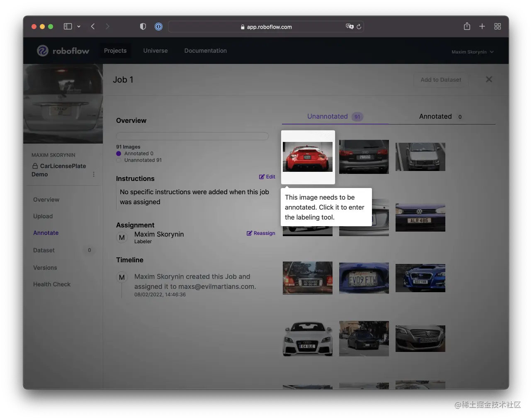Screen dimensions: 532x420
Task: Click the translate icon in the address bar
Action: [x=350, y=26]
